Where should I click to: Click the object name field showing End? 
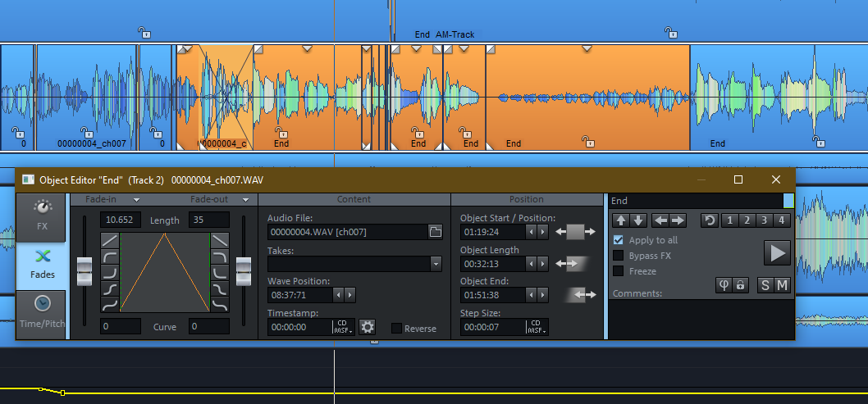tap(696, 201)
